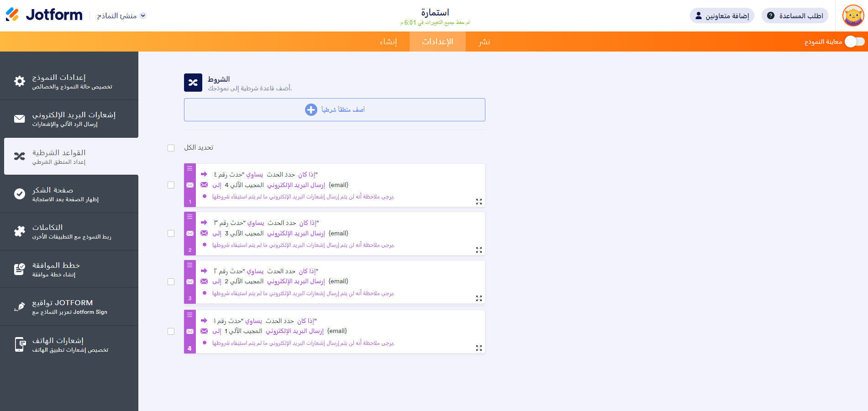The image size is (868, 411).
Task: Open the thank you page checkmark icon
Action: coord(19,194)
